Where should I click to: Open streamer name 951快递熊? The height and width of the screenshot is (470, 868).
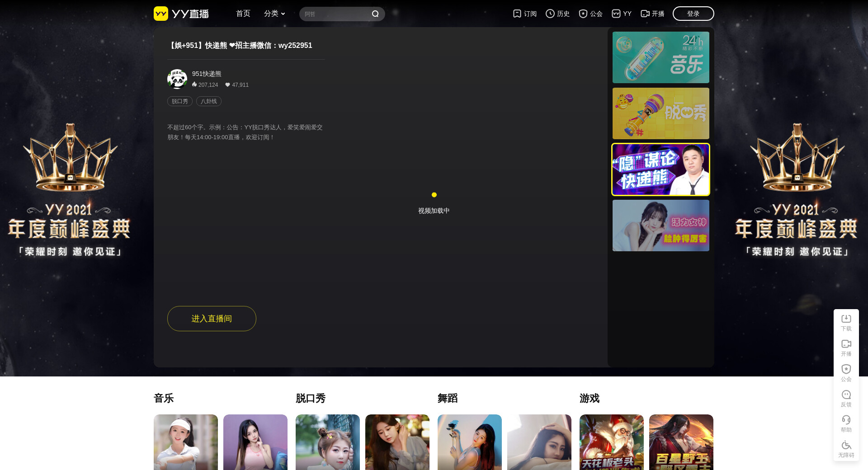207,74
